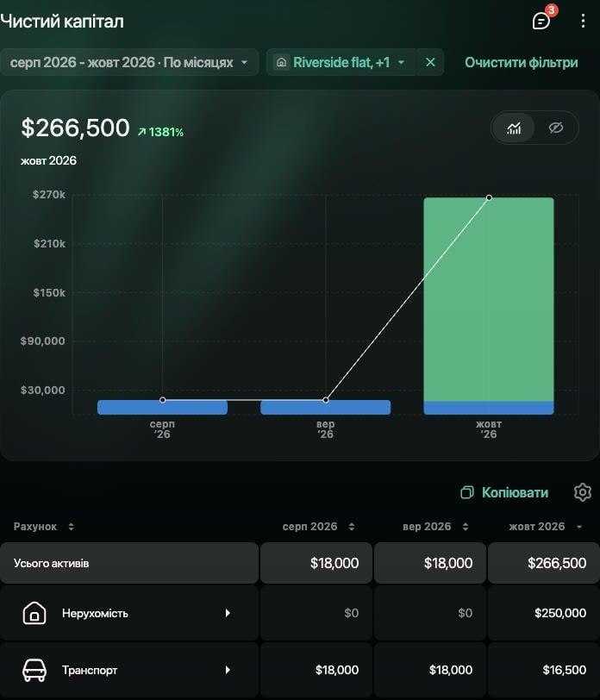Click the вер '26 line data point
600x700 pixels.
326,400
